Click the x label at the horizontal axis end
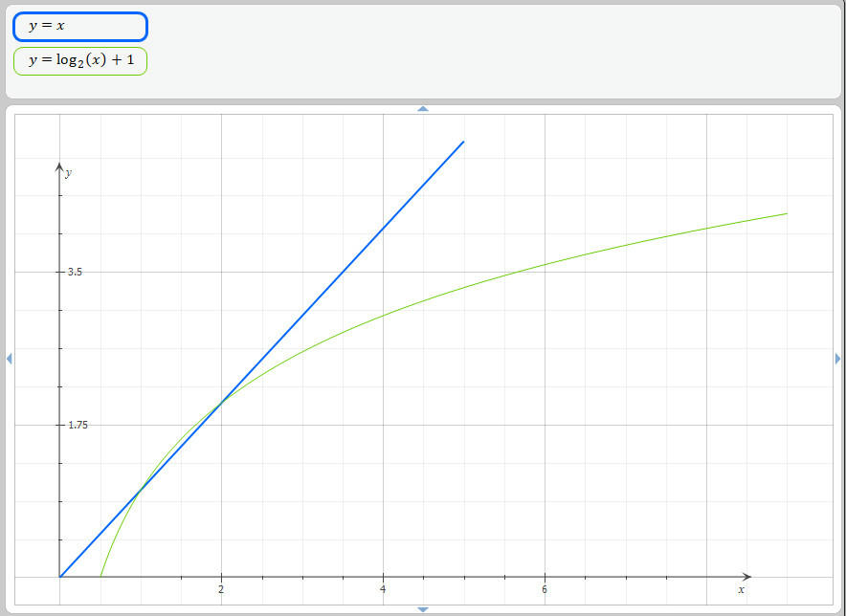Viewport: 846px width, 616px height. pyautogui.click(x=741, y=589)
